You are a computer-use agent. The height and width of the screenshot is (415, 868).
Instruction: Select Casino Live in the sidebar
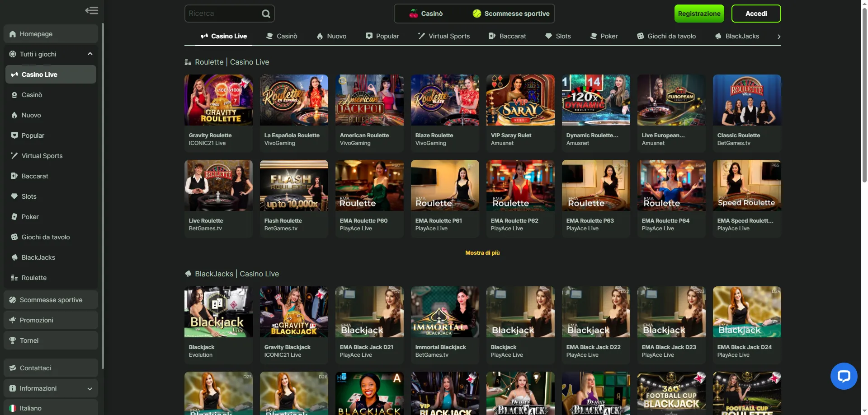pos(51,75)
